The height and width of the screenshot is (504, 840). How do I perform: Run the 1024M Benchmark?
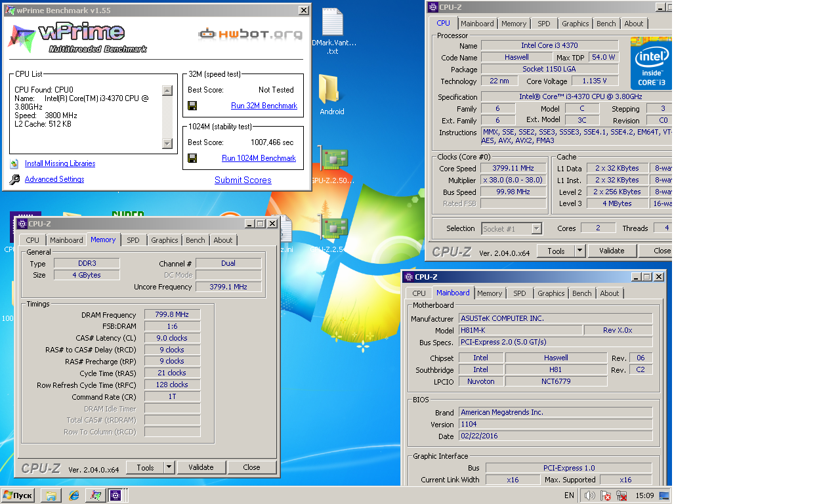click(259, 158)
